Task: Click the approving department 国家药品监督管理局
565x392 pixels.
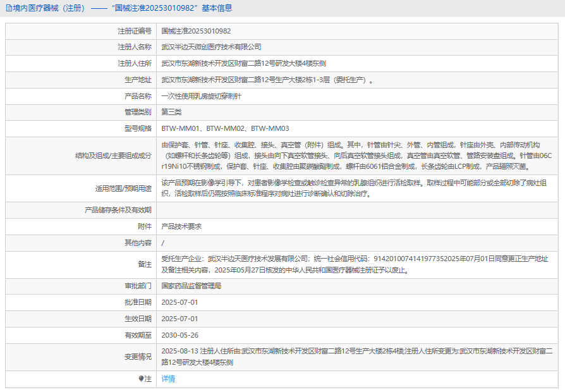Action: pos(191,286)
